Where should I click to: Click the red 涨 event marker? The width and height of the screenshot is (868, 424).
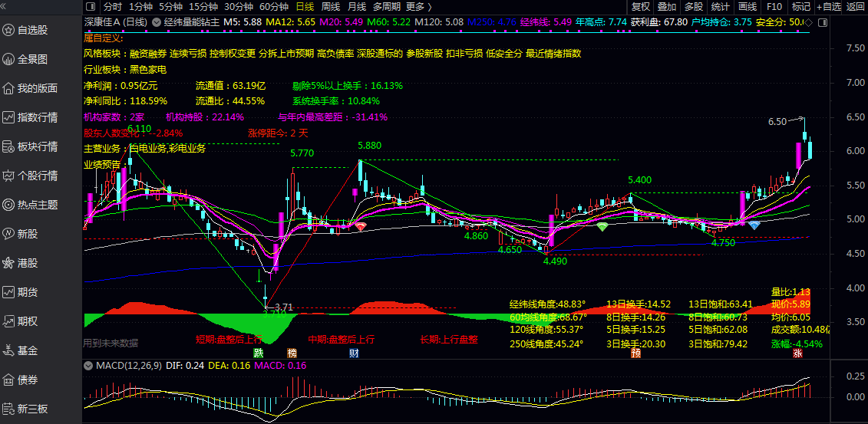pos(797,353)
